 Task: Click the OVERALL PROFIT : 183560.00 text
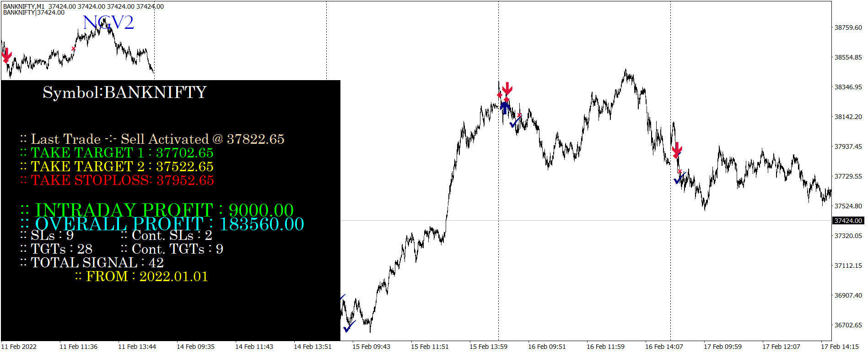pyautogui.click(x=162, y=224)
